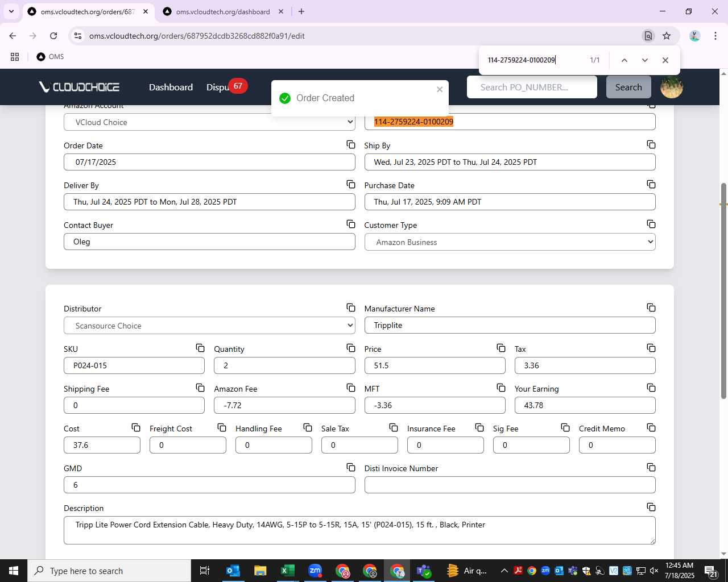Copy the Shipping Fee value

point(200,388)
